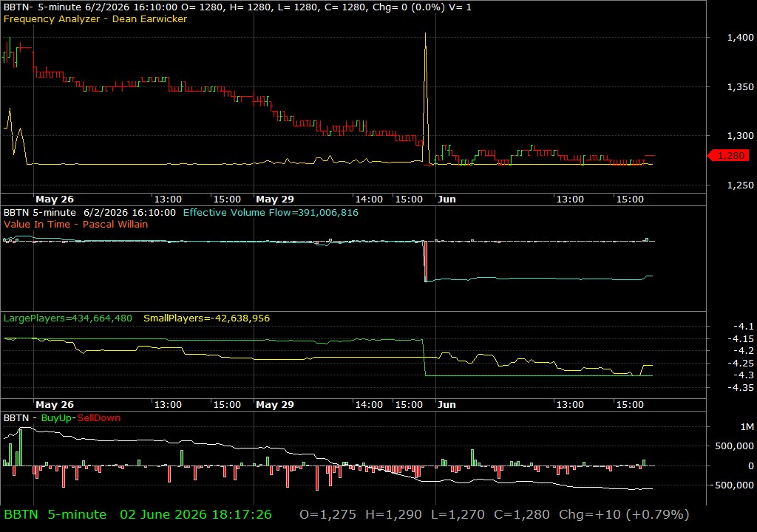Click the 14:00 label on the top time axis
The width and height of the screenshot is (757, 532).
tap(369, 199)
